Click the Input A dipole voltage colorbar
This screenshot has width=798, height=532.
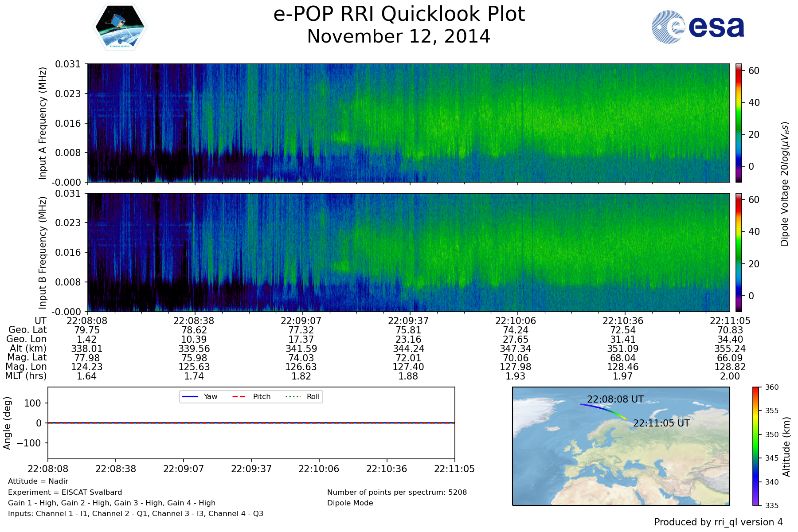(739, 123)
